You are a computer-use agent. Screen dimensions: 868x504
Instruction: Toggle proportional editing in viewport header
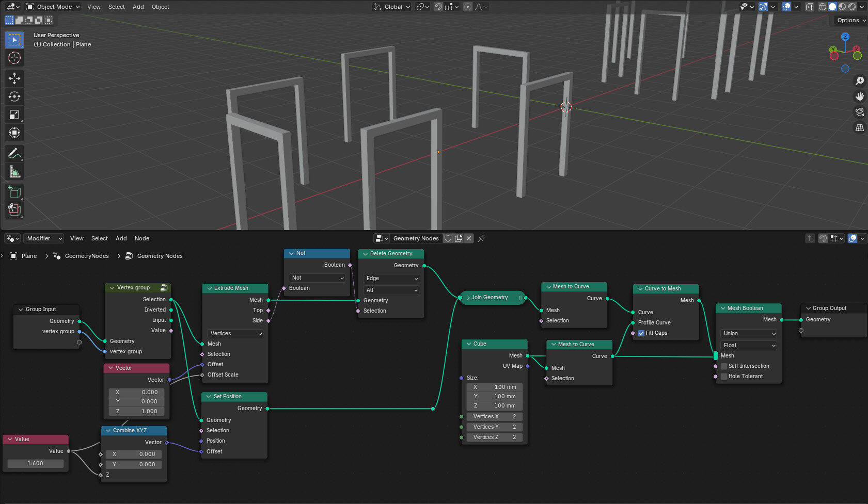[468, 7]
